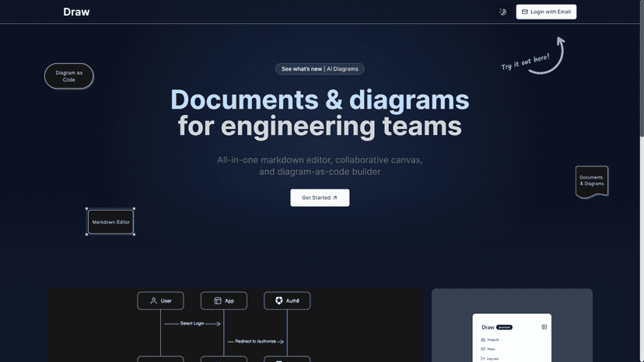Select the Diagram as Code node
The width and height of the screenshot is (644, 362).
[69, 76]
